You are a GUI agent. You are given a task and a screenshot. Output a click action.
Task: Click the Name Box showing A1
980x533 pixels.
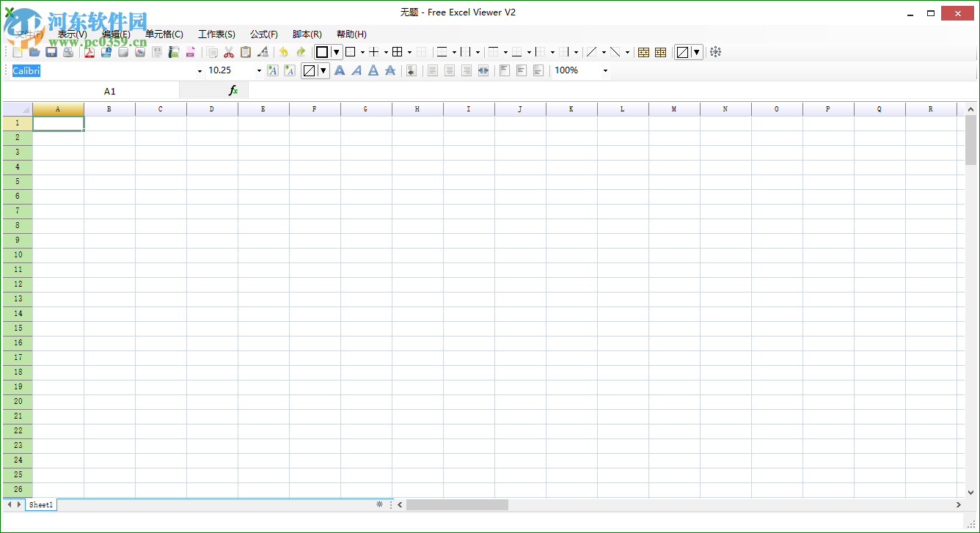pyautogui.click(x=110, y=91)
